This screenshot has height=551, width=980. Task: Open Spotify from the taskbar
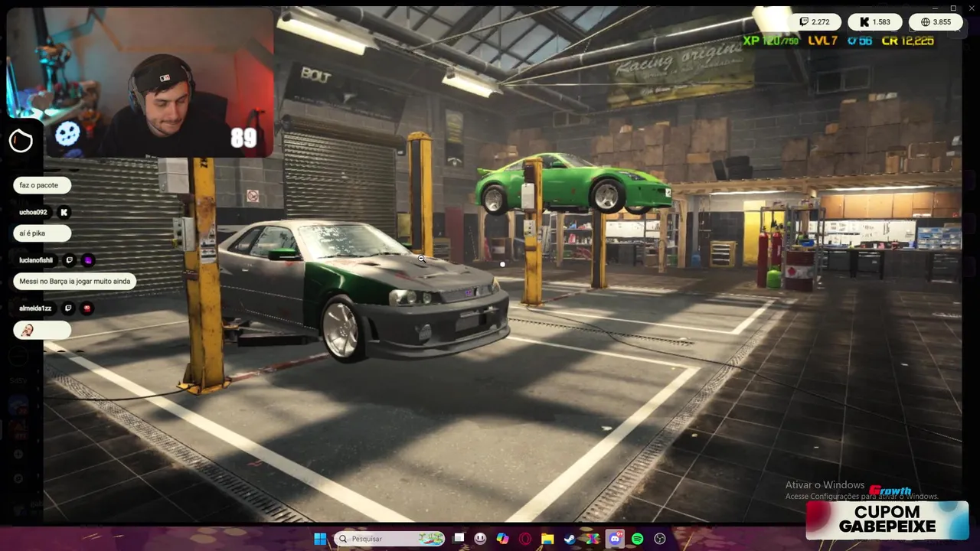(637, 539)
